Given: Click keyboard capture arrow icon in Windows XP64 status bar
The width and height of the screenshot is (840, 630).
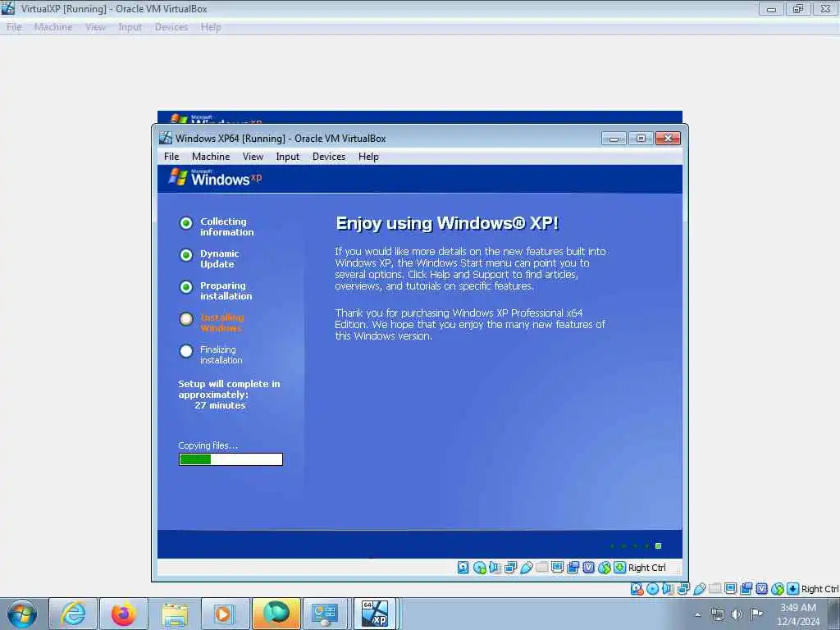Looking at the screenshot, I should click(x=620, y=568).
